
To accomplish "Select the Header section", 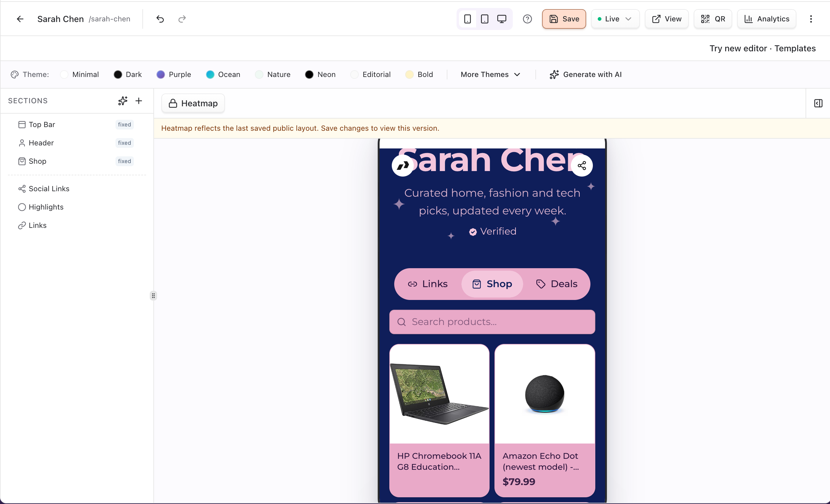I will tap(76, 143).
